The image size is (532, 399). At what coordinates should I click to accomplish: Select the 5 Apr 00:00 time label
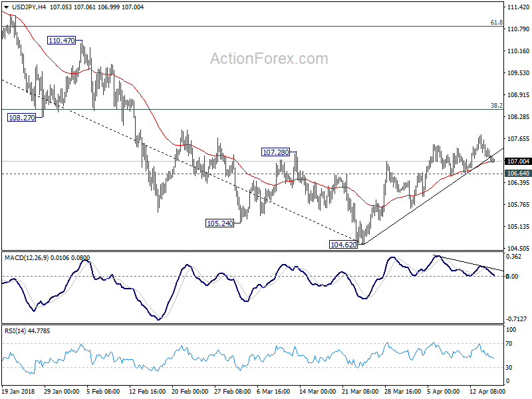pos(444,391)
